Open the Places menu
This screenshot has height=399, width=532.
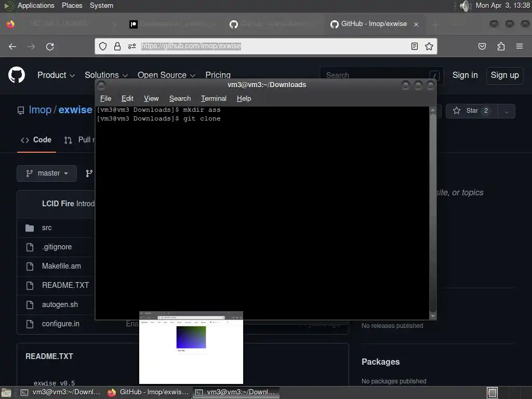72,6
